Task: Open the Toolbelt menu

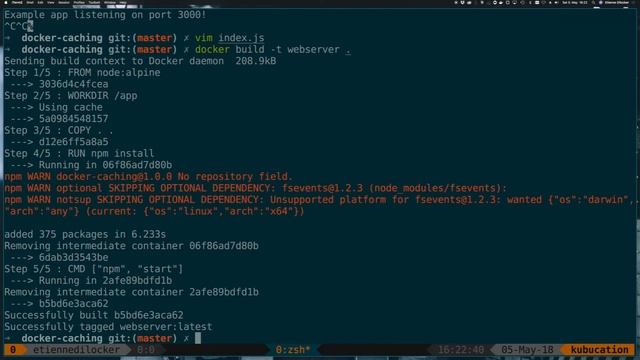Action: (94, 2)
